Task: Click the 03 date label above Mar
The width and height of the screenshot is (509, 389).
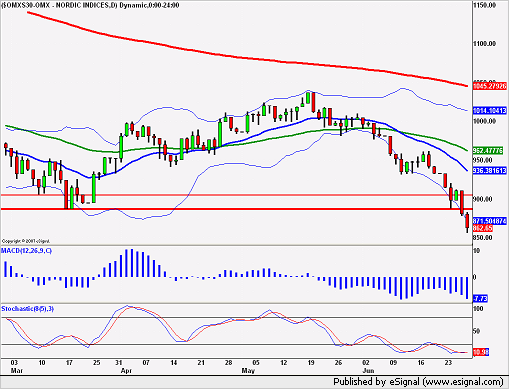Action: (x=14, y=363)
